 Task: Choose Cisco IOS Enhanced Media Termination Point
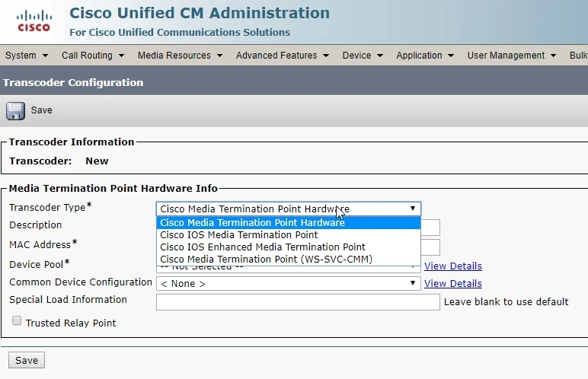289,247
